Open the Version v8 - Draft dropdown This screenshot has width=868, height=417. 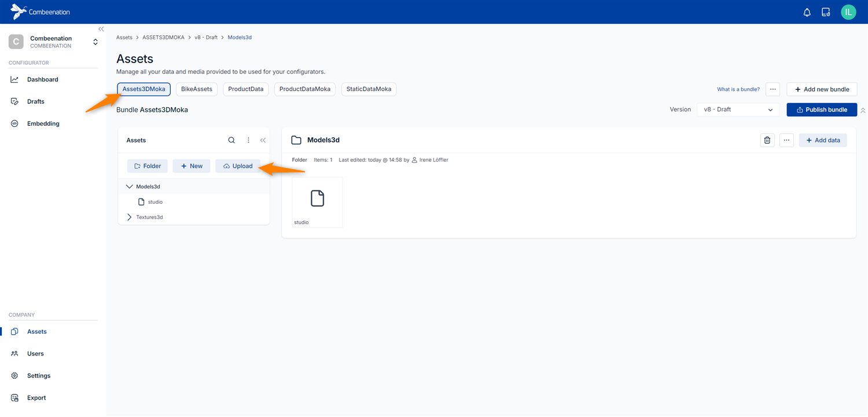coord(738,109)
